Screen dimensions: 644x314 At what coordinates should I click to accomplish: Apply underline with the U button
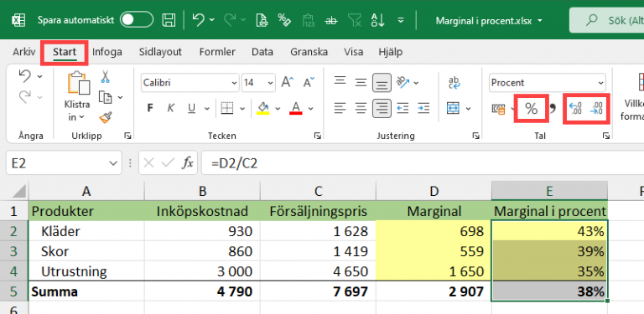(191, 108)
